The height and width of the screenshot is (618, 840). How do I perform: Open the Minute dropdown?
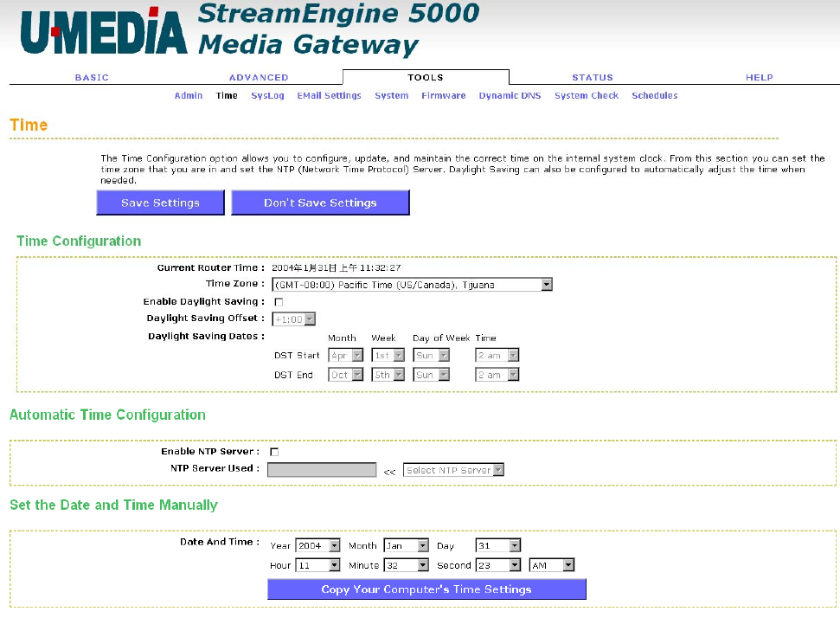tap(406, 565)
